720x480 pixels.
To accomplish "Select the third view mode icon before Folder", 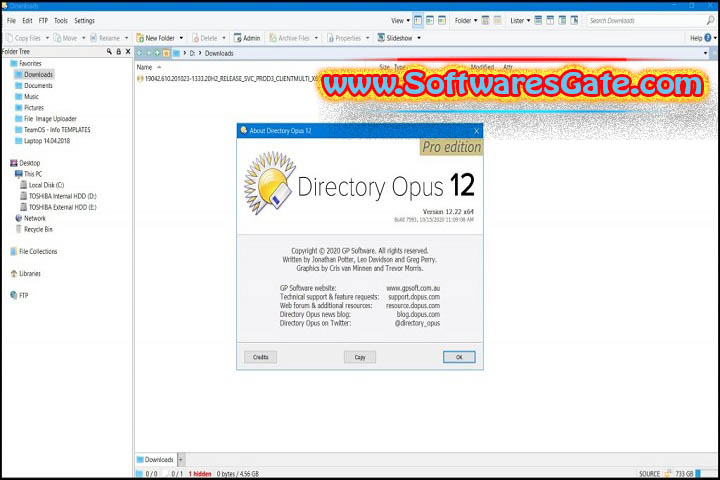I will [x=442, y=21].
